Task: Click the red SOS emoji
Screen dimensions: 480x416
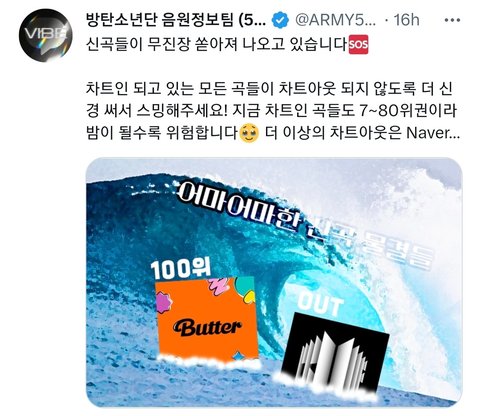Action: [x=358, y=45]
